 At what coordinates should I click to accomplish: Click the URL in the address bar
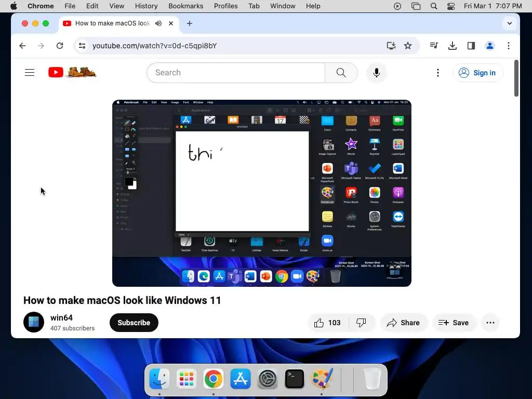pos(154,46)
